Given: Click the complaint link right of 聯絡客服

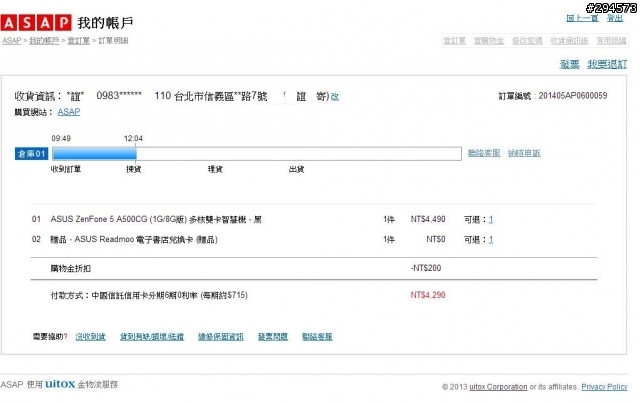Looking at the screenshot, I should [524, 153].
